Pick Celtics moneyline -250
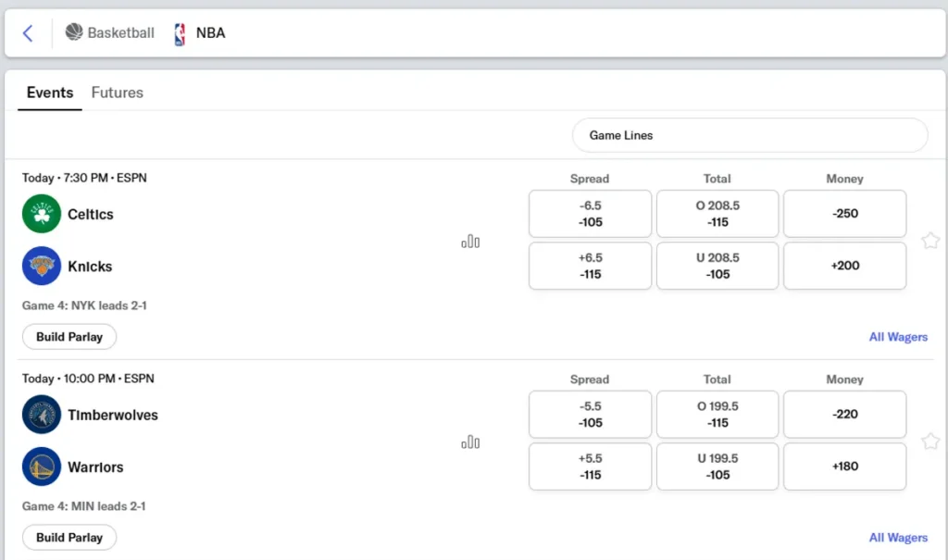 point(844,214)
